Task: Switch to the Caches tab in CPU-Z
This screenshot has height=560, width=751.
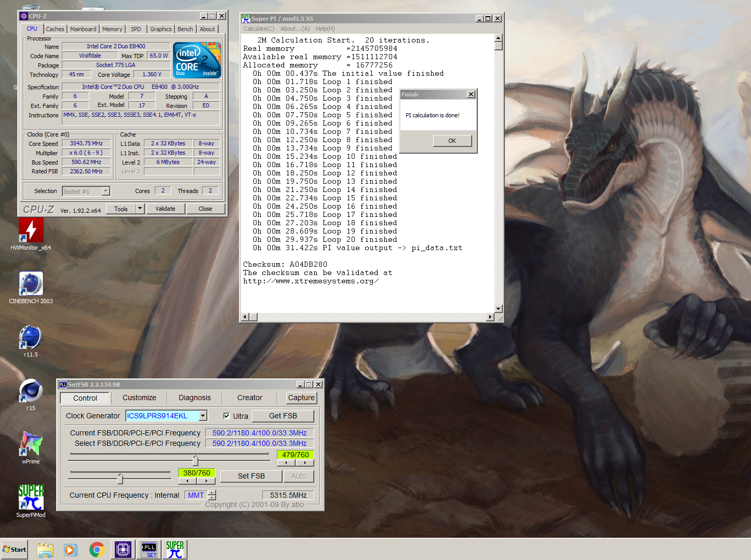Action: [55, 29]
